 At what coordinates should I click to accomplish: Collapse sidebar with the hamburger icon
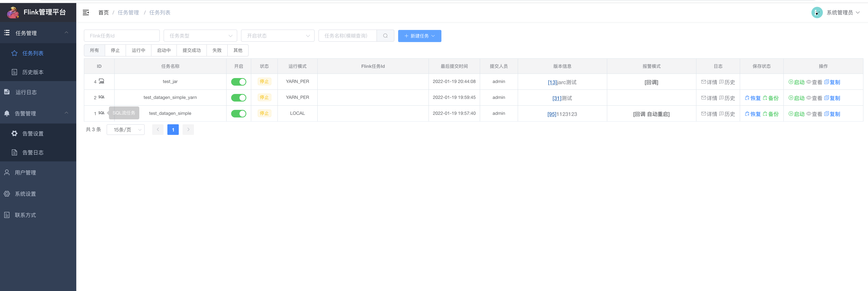[x=86, y=13]
